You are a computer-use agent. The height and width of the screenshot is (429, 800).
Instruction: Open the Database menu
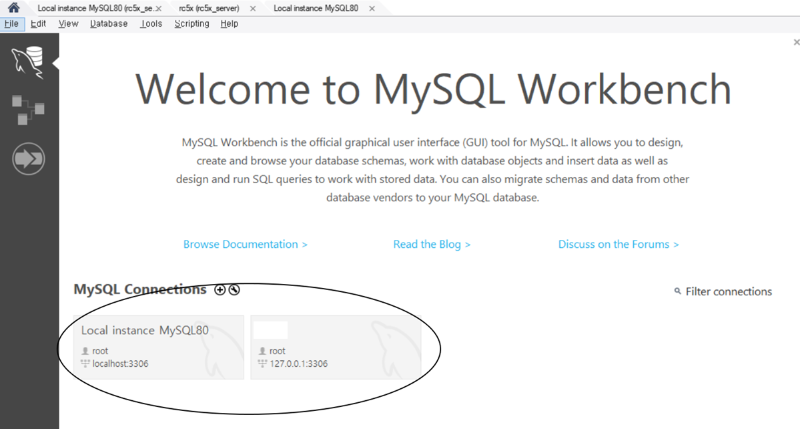pos(108,23)
